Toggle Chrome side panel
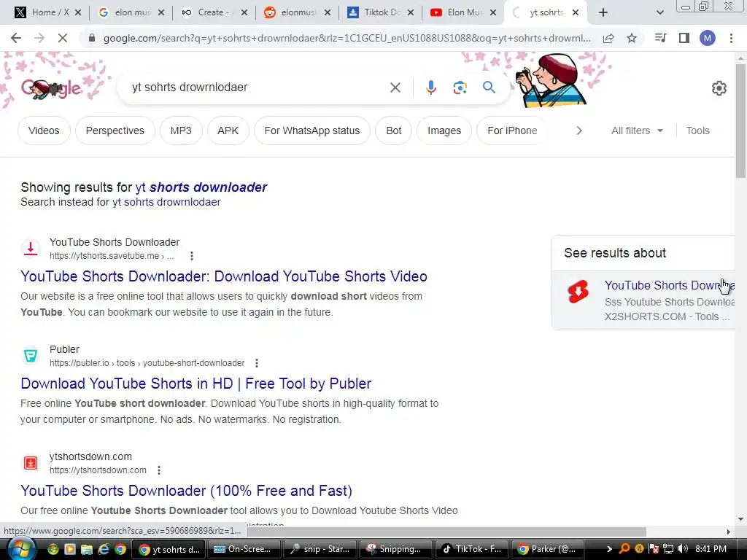Image resolution: width=747 pixels, height=560 pixels. click(684, 38)
